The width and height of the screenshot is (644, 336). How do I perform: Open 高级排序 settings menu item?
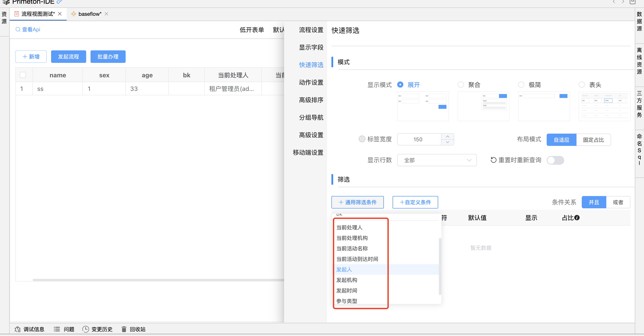point(311,100)
